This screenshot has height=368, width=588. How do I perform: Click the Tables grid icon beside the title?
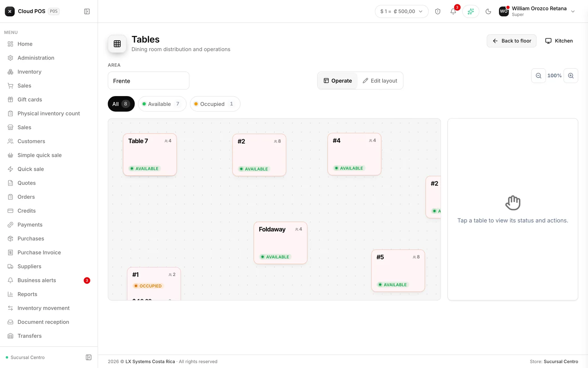click(x=117, y=44)
